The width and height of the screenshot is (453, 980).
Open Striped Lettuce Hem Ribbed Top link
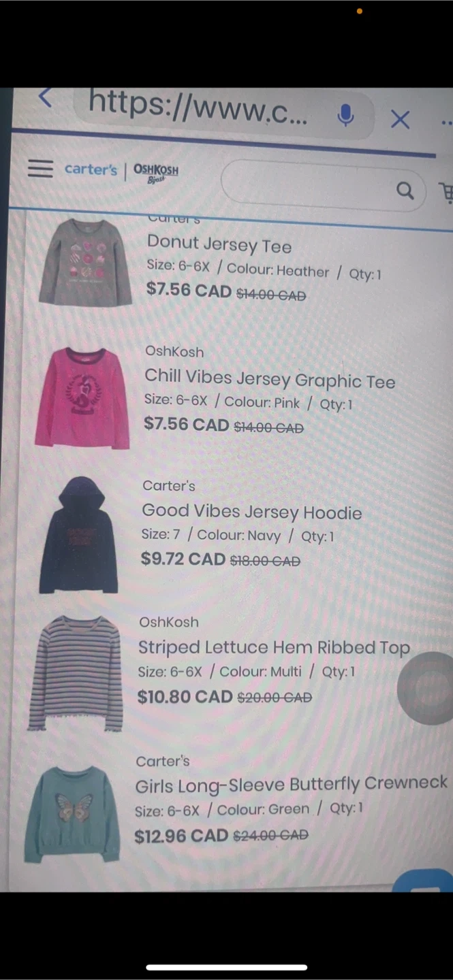click(274, 647)
